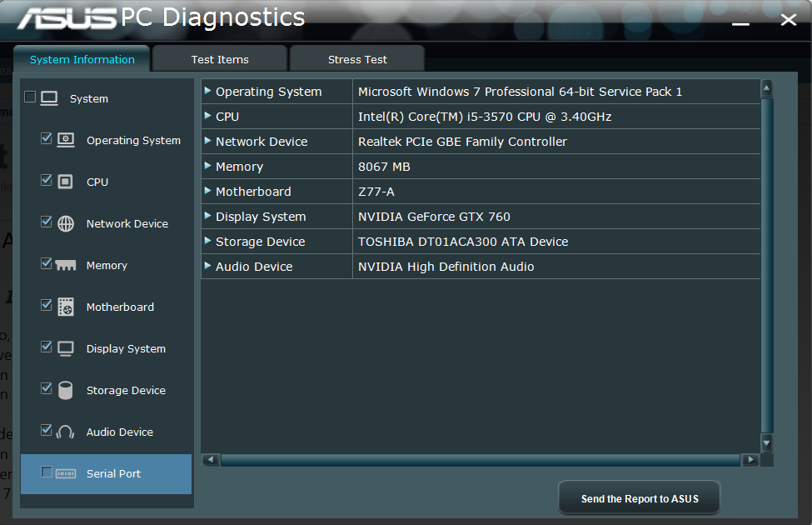Uncheck the Network Device checkbox
Viewport: 812px width, 525px height.
click(x=47, y=222)
